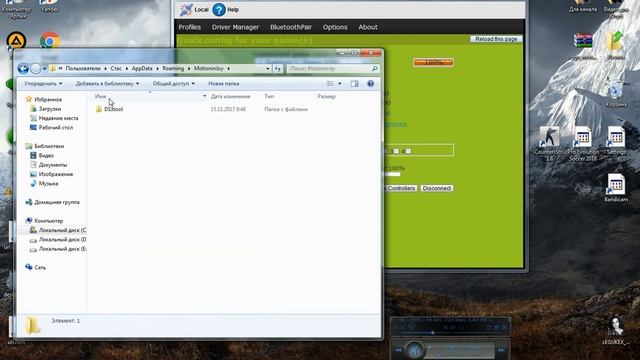Screen dimensions: 640x360
Task: Open Недавние места in Favorites
Action: coord(54,118)
